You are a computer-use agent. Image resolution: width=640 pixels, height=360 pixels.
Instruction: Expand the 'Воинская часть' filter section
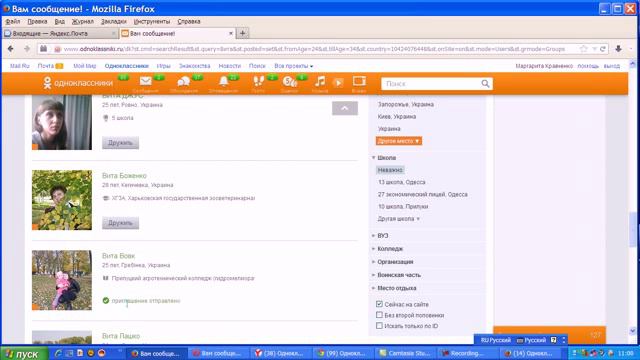(x=396, y=275)
